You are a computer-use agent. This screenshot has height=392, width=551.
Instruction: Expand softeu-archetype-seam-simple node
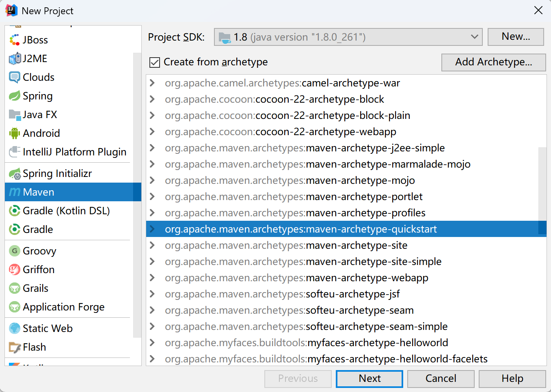[152, 326]
